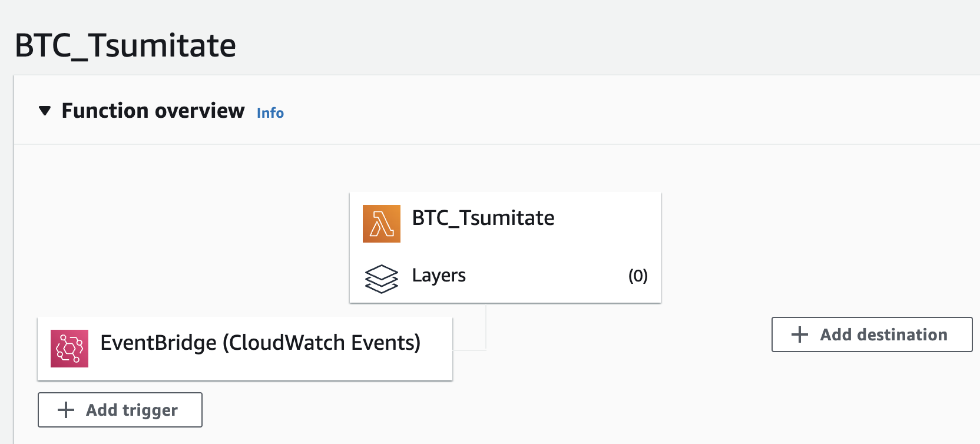Screen dimensions: 980x444
Task: Toggle section via the Function overview heading
Action: [x=153, y=111]
